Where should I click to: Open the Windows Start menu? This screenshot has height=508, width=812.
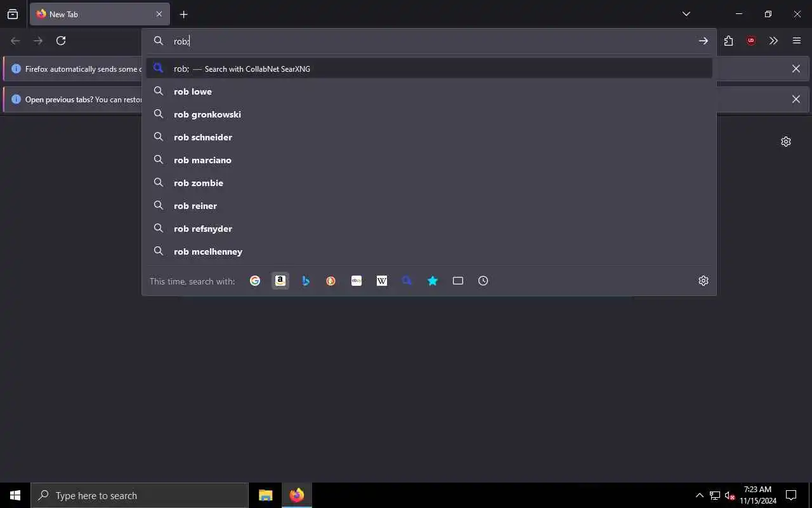tap(15, 495)
